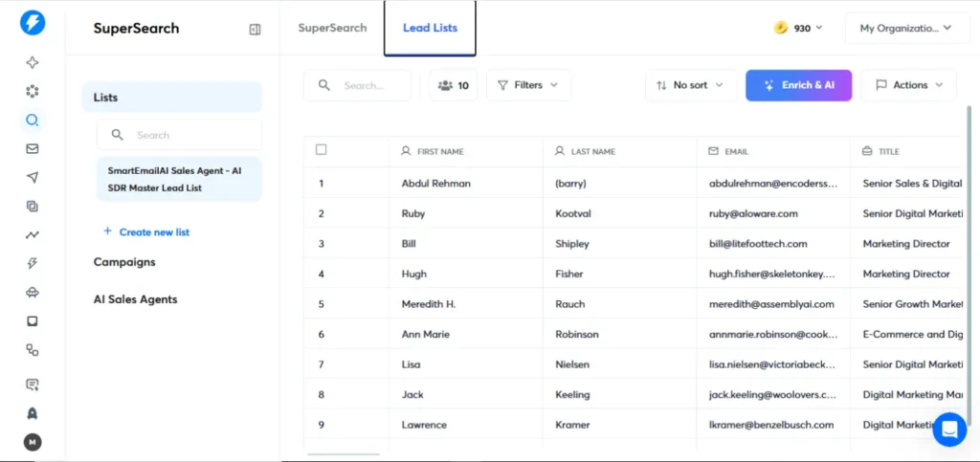The height and width of the screenshot is (462, 980).
Task: Click the FIRST NAME column header
Action: pyautogui.click(x=466, y=151)
